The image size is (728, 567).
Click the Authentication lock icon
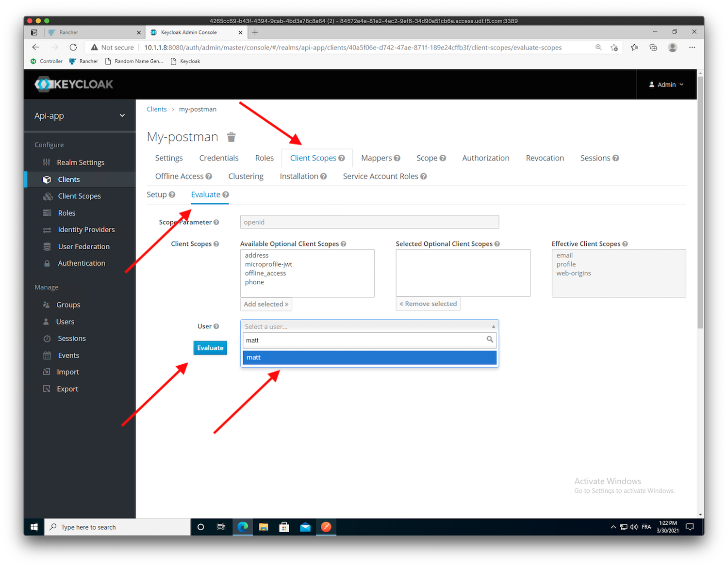point(47,263)
